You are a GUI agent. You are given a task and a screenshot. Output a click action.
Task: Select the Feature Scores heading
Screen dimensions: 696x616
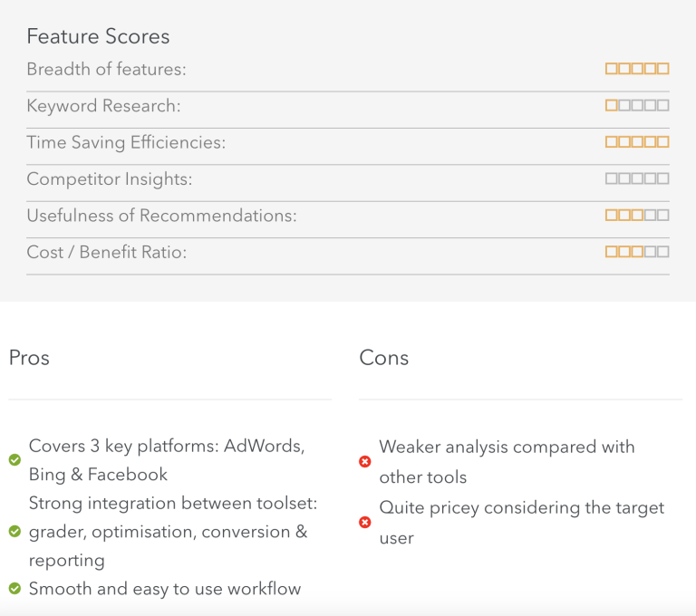pyautogui.click(x=98, y=36)
